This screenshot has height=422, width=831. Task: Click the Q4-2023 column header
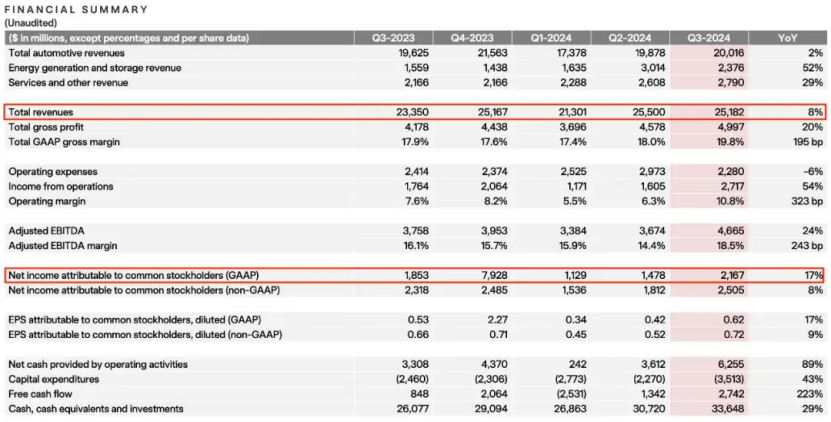click(x=472, y=38)
